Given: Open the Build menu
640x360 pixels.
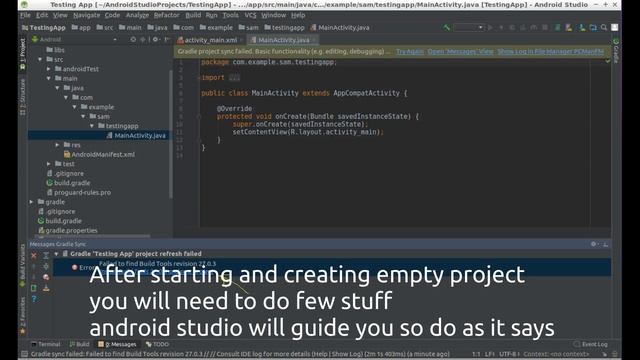Looking at the screenshot, I should [193, 15].
